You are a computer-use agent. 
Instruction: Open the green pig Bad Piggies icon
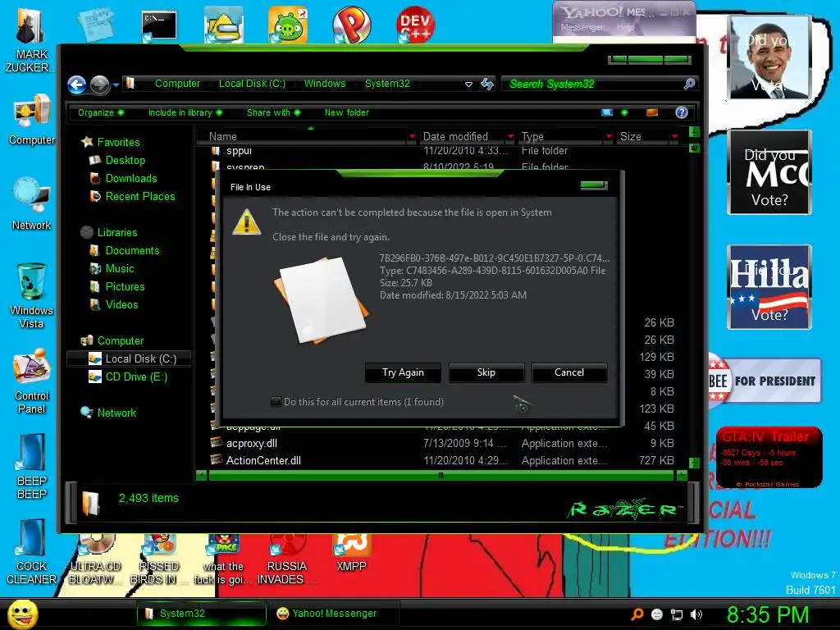[288, 25]
